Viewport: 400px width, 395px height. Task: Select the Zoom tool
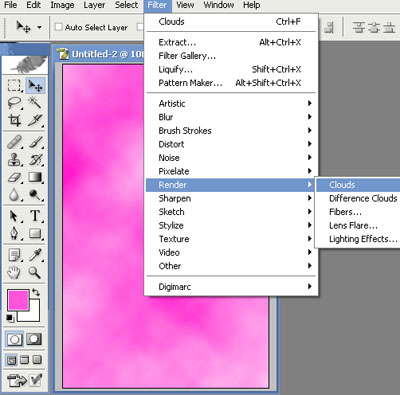click(35, 272)
